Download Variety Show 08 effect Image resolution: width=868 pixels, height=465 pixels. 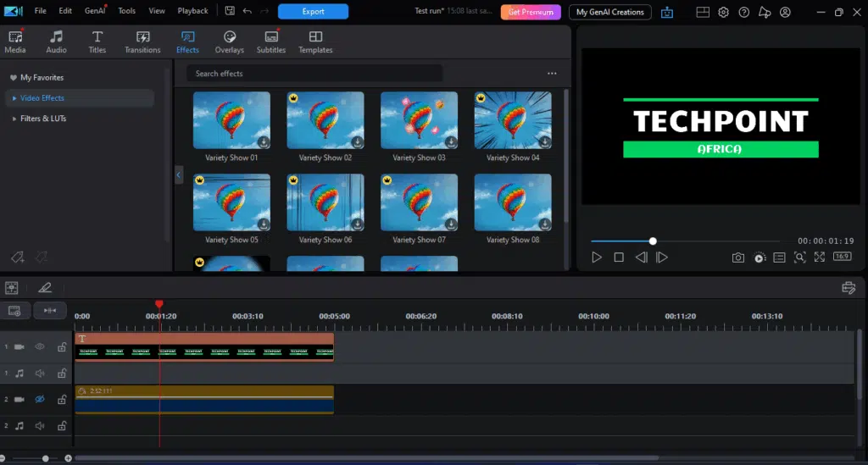click(x=545, y=224)
